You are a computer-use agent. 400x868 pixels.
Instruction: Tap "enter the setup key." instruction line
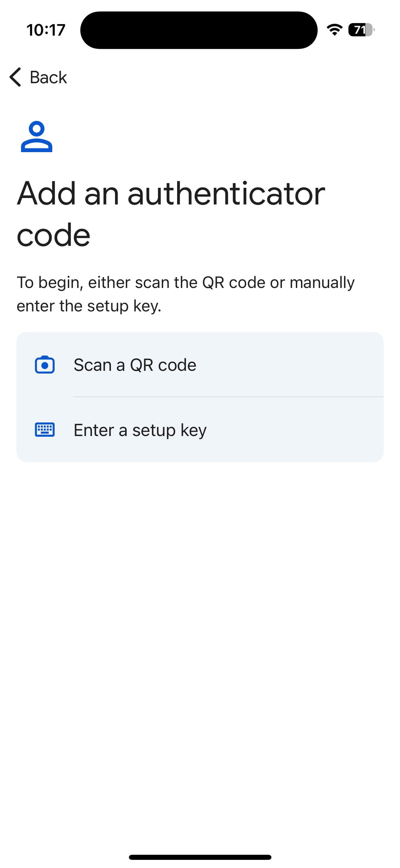(x=89, y=306)
